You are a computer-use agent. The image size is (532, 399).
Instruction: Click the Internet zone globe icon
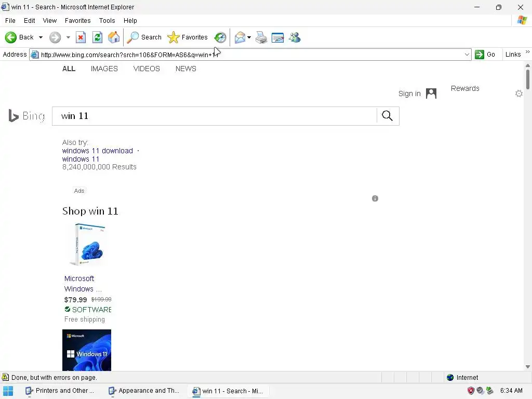coord(450,377)
